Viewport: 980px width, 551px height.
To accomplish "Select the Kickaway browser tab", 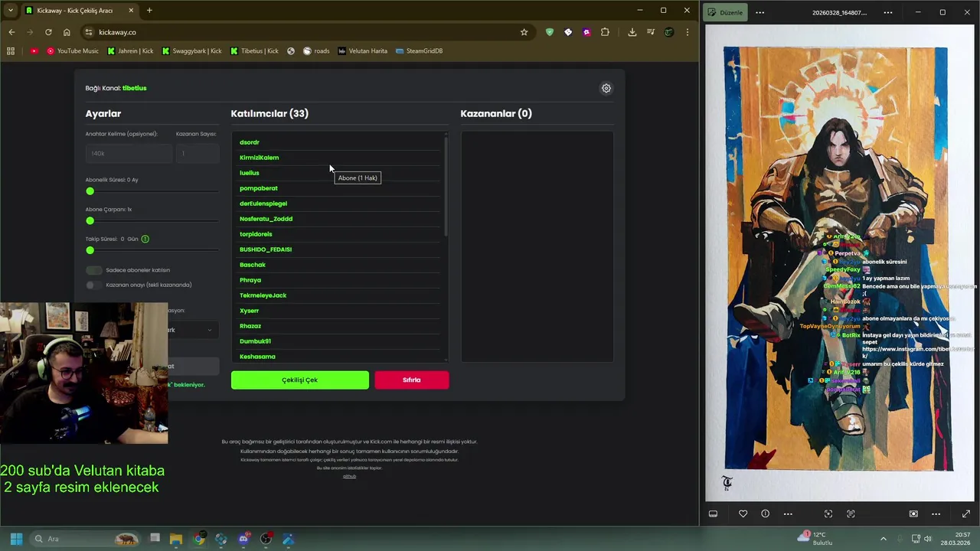I will 79,11.
